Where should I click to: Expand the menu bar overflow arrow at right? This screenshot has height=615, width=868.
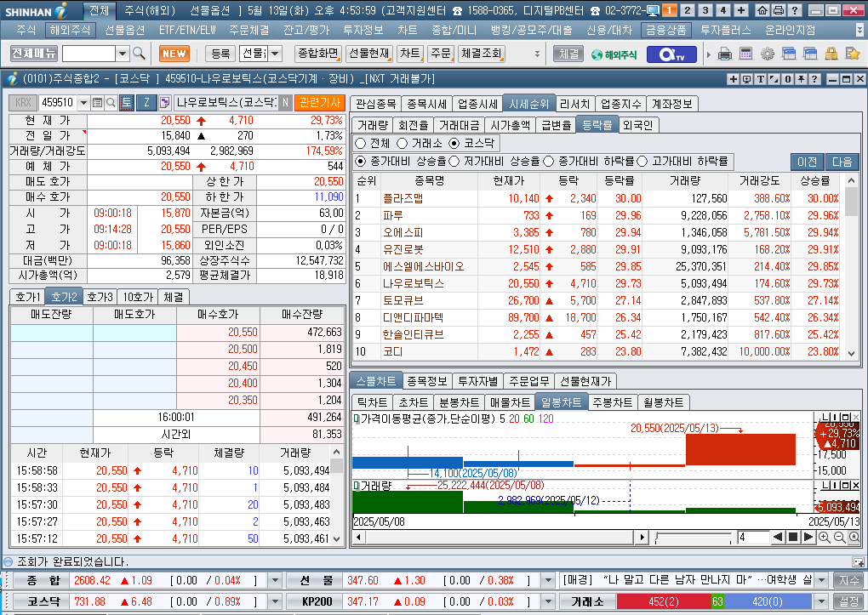point(859,30)
